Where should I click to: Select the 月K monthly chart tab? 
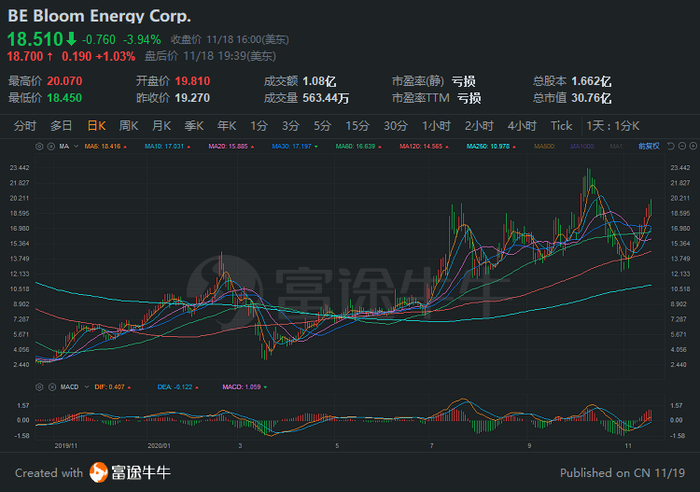[x=162, y=126]
